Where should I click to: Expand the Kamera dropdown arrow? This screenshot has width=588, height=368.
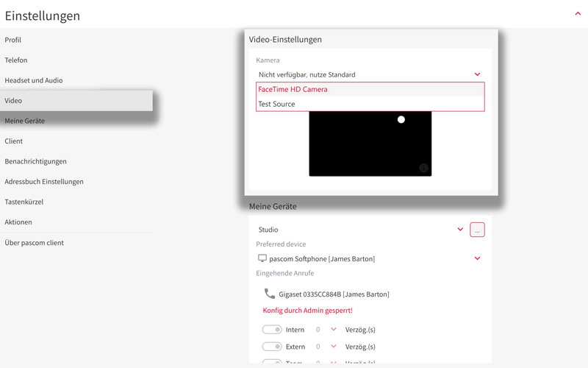477,74
